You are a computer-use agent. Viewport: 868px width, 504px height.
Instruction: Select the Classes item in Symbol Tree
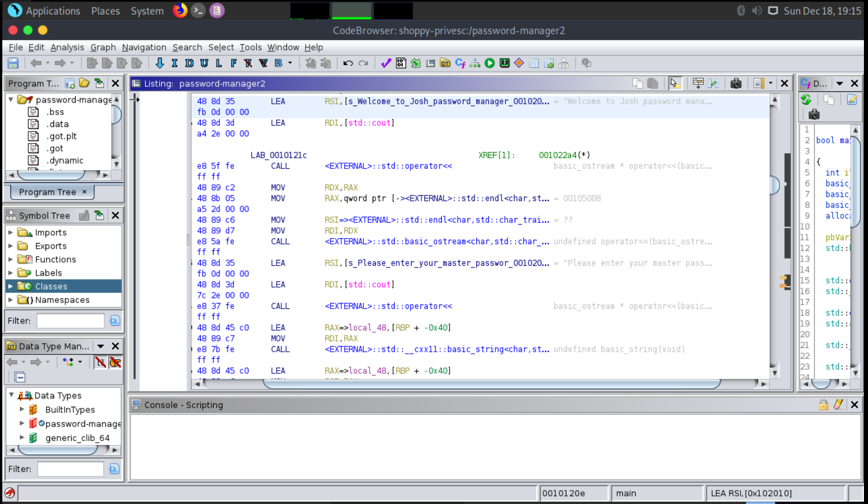[51, 286]
